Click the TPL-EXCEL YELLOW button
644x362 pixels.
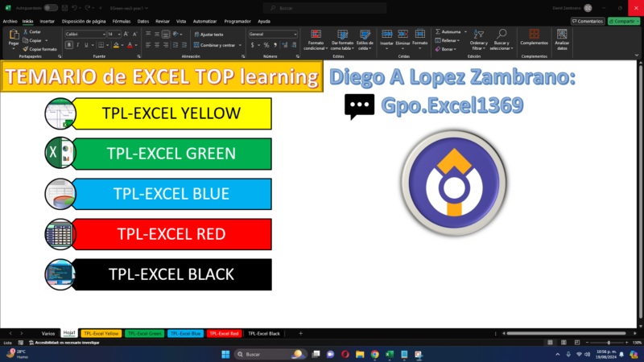point(171,113)
